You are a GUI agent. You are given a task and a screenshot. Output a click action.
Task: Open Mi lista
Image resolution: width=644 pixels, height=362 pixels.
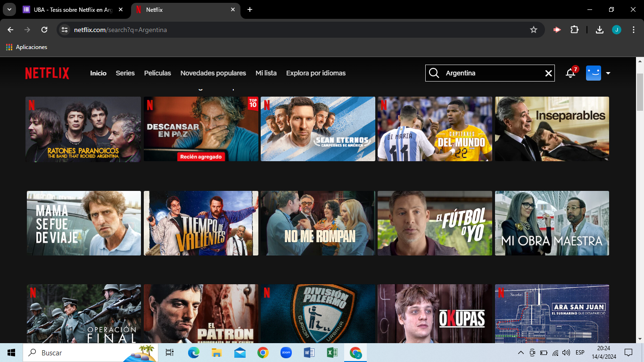coord(266,73)
